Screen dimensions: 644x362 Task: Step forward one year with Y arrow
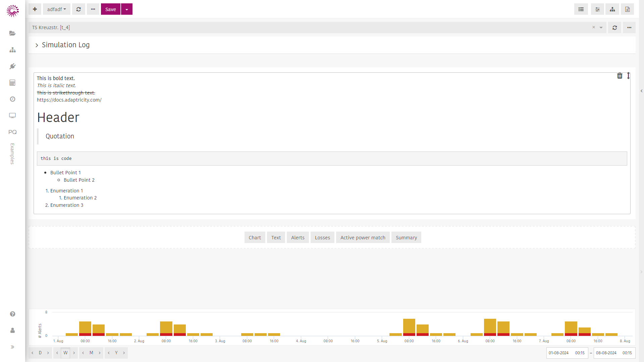[x=124, y=353]
